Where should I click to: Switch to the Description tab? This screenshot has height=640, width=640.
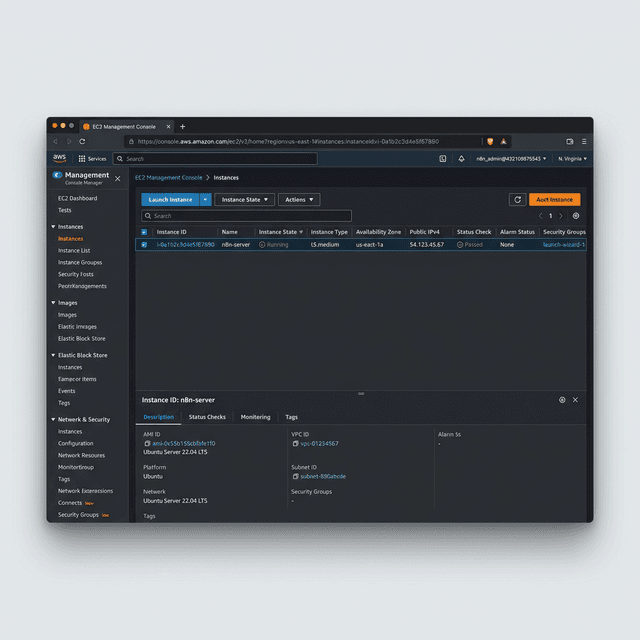(158, 417)
